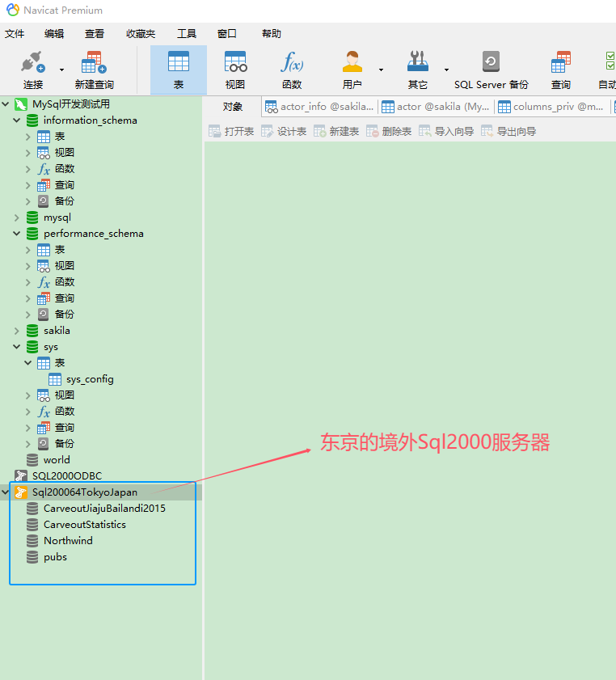Screen dimensions: 616x680
Task: Select the mysql database icon
Action: coord(32,218)
